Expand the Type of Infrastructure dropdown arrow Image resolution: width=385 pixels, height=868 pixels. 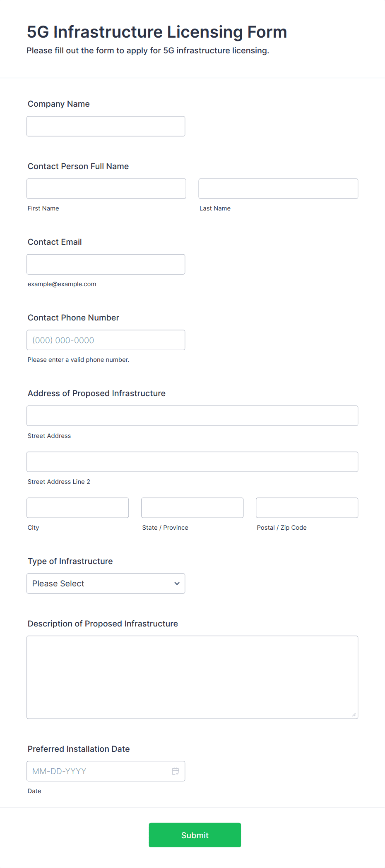(177, 583)
